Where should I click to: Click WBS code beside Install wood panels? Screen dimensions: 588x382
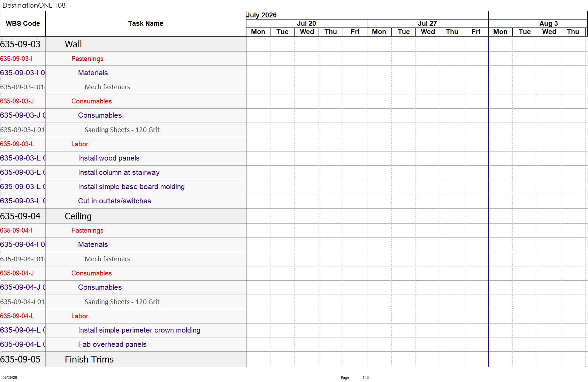pyautogui.click(x=22, y=158)
